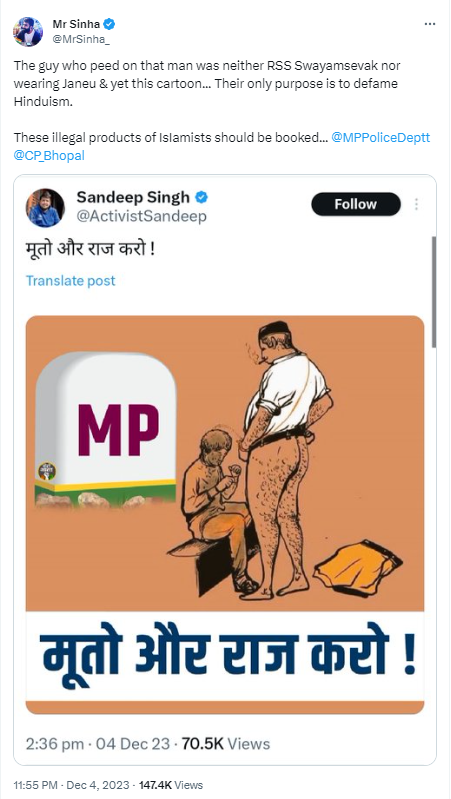
Task: Open the Mr Sinha display name
Action: click(x=76, y=24)
